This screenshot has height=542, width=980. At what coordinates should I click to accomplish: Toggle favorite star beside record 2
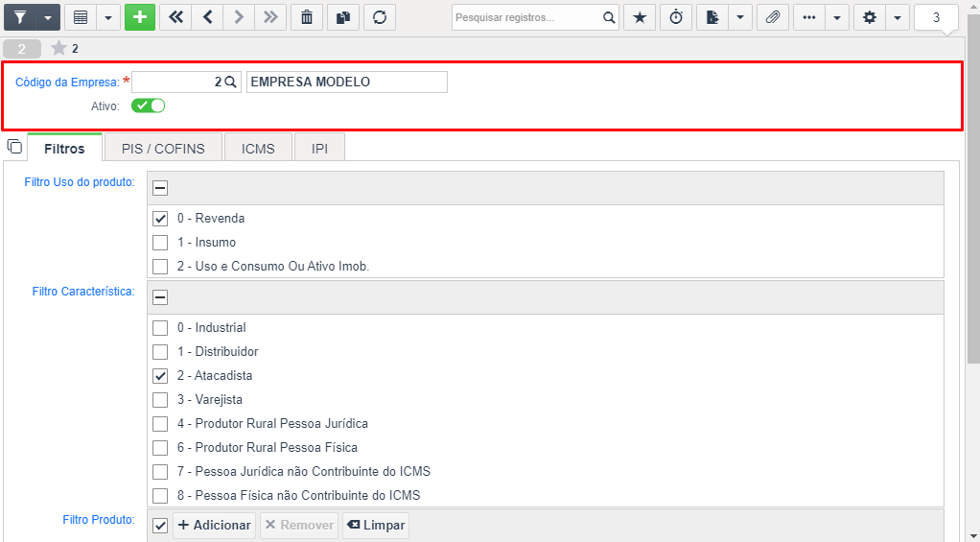coord(58,48)
